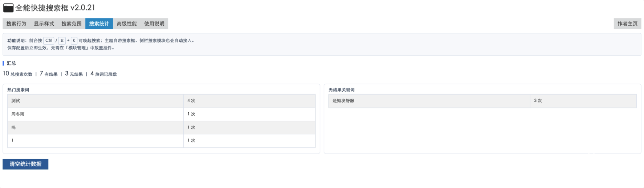Select the 是短发舒服 no-result keyword

point(429,101)
